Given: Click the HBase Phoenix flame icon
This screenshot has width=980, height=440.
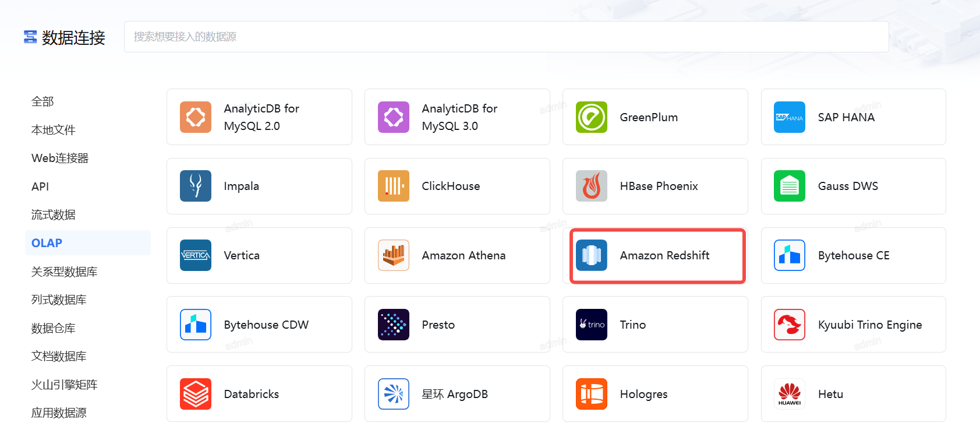Looking at the screenshot, I should (x=592, y=186).
